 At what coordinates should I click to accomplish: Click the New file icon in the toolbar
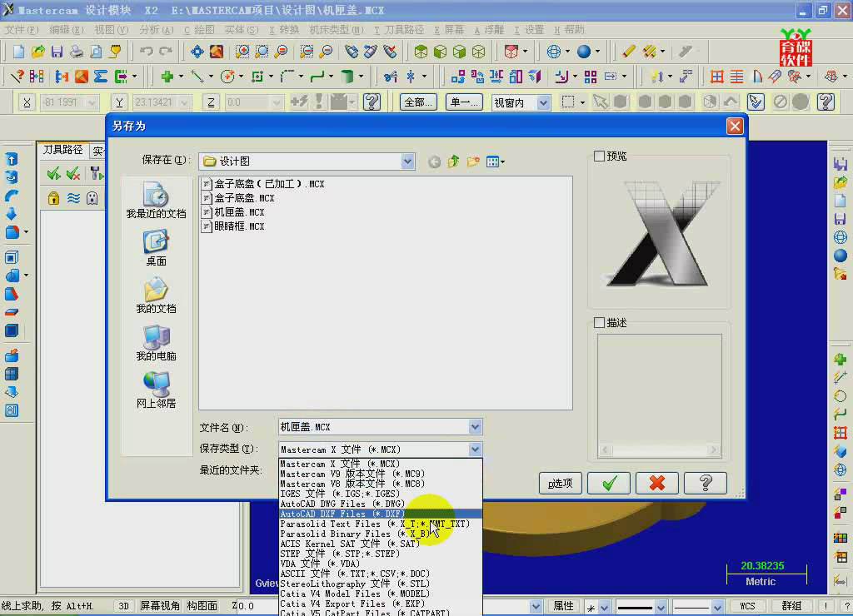point(18,52)
